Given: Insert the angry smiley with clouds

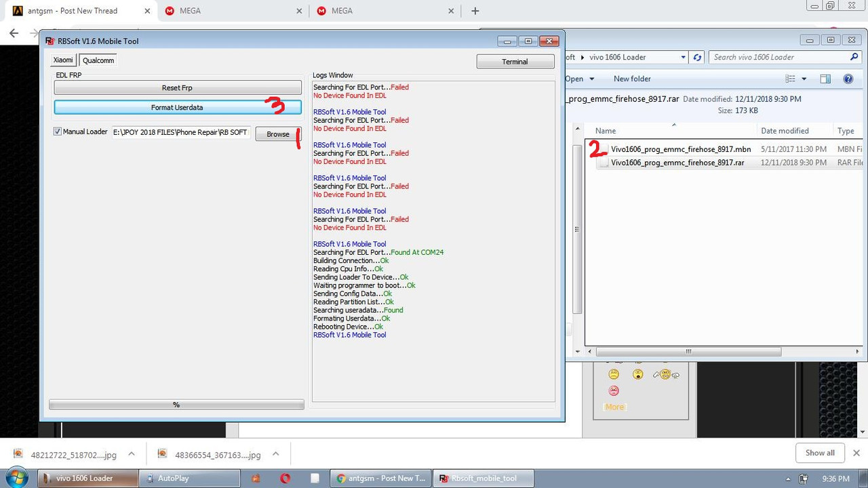Looking at the screenshot, I should click(666, 374).
